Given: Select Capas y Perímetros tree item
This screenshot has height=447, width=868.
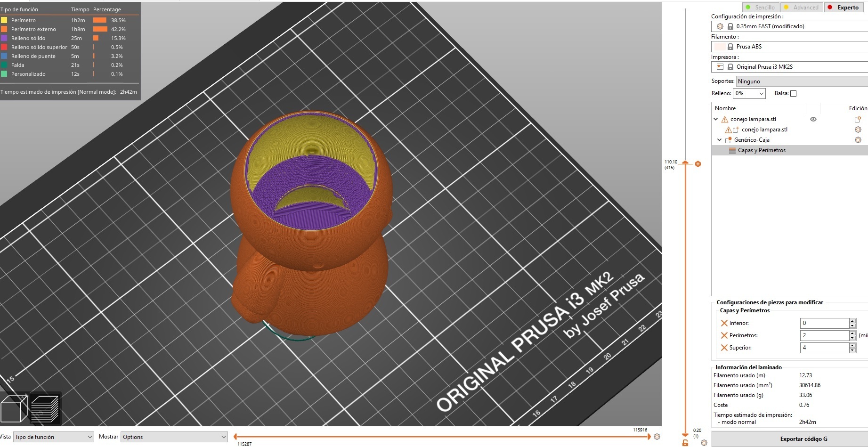Looking at the screenshot, I should click(x=761, y=150).
